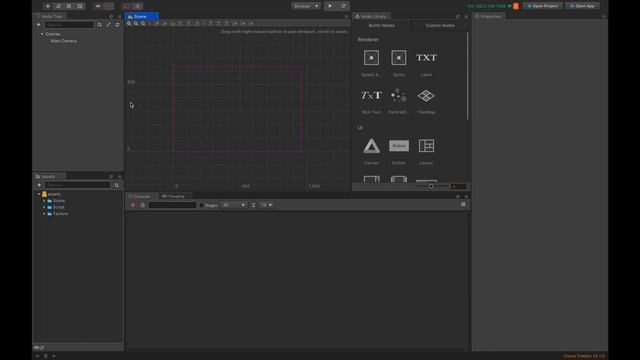The image size is (640, 360).
Task: Pick the Layout UI node icon
Action: [x=426, y=146]
